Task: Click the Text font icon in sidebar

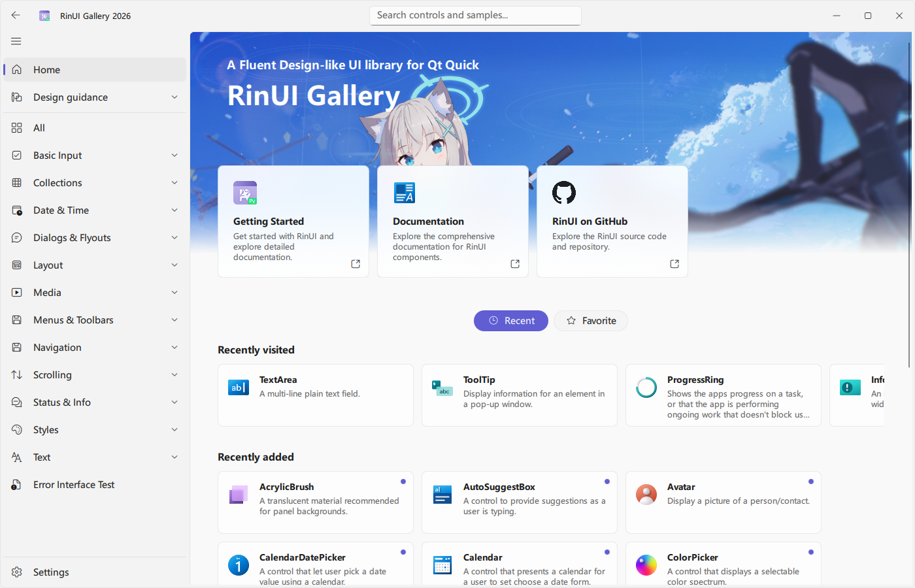Action: [17, 457]
